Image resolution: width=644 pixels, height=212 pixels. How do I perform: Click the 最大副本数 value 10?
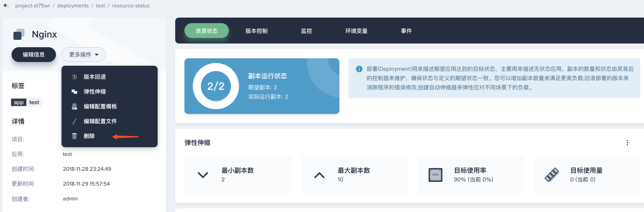pyautogui.click(x=340, y=179)
